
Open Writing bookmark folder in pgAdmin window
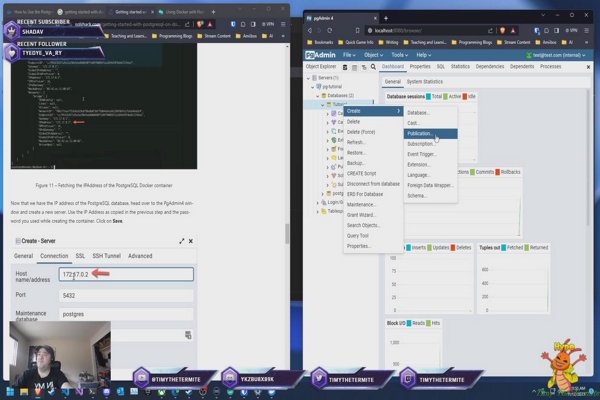[387, 42]
